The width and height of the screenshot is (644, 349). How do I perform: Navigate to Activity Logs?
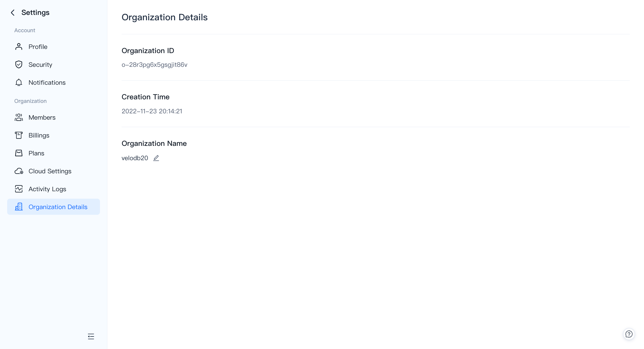(x=47, y=189)
